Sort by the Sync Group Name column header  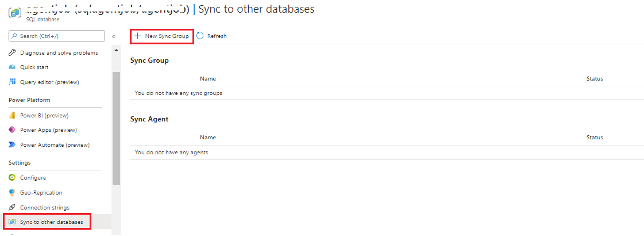pyautogui.click(x=208, y=79)
